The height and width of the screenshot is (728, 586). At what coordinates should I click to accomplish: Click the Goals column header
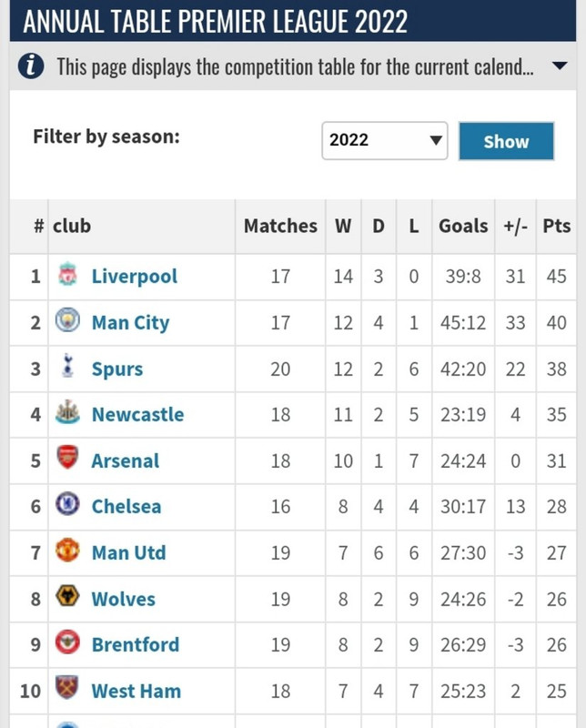coord(463,226)
